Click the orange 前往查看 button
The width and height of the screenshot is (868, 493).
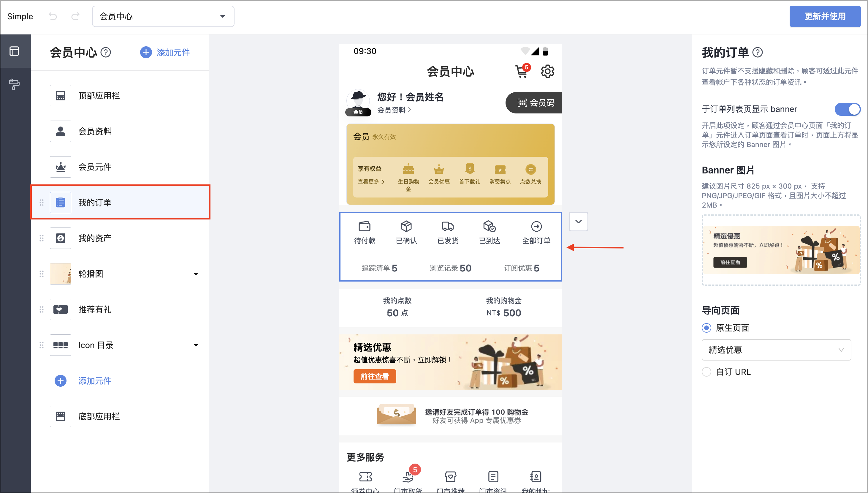[375, 377]
